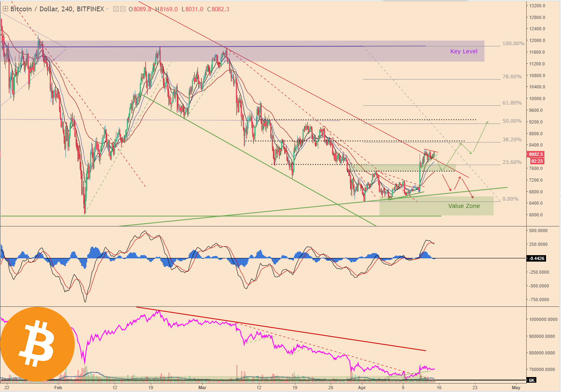This screenshot has width=561, height=392.
Task: Click the 13200.0 price axis label
Action: point(537,6)
